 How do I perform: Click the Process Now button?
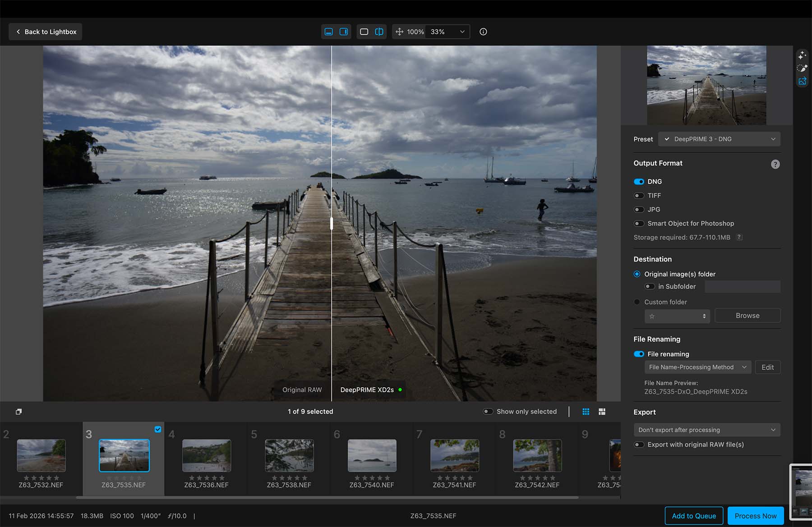point(755,516)
